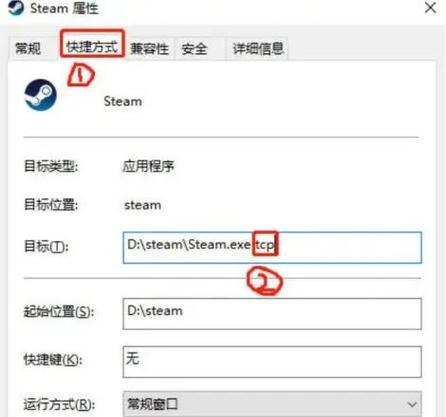This screenshot has width=446, height=417.
Task: Switch to the 常规 tab
Action: (28, 49)
